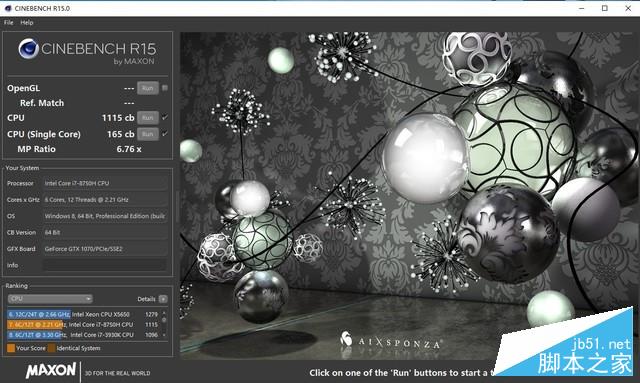Click the single core score 165 cb

click(x=121, y=134)
